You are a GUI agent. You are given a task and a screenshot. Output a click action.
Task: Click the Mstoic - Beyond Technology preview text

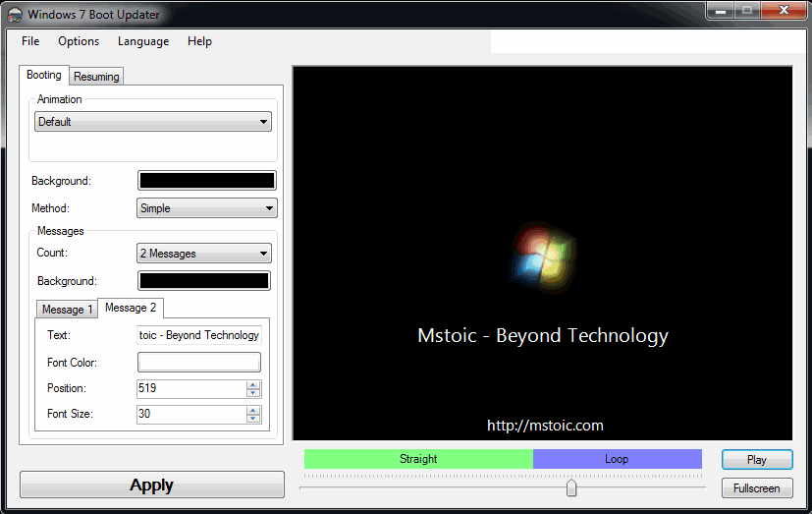[543, 336]
